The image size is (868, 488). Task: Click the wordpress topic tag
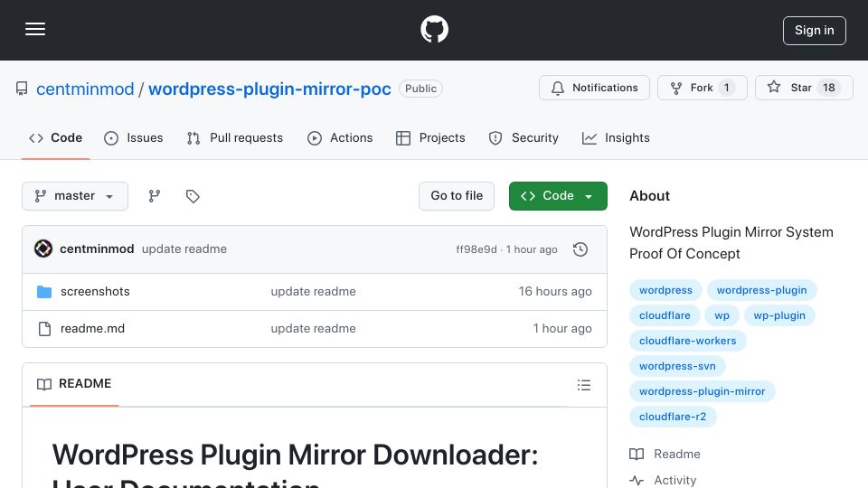(x=666, y=290)
